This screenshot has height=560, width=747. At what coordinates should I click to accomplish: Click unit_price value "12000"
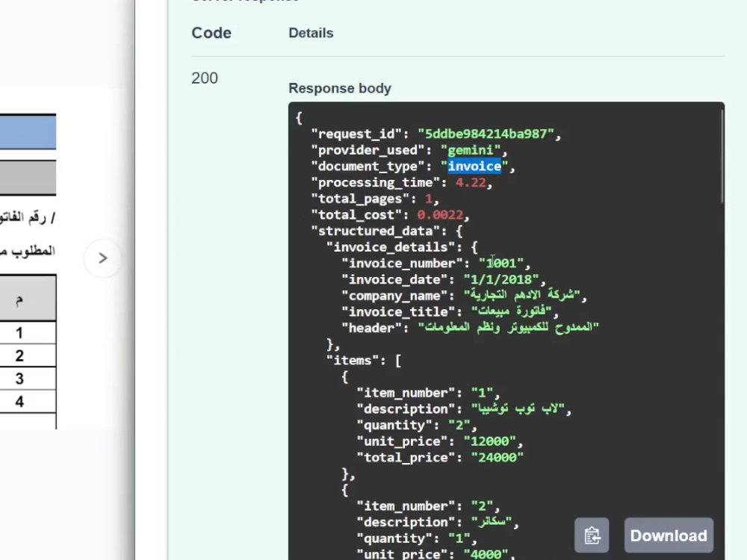click(x=490, y=441)
